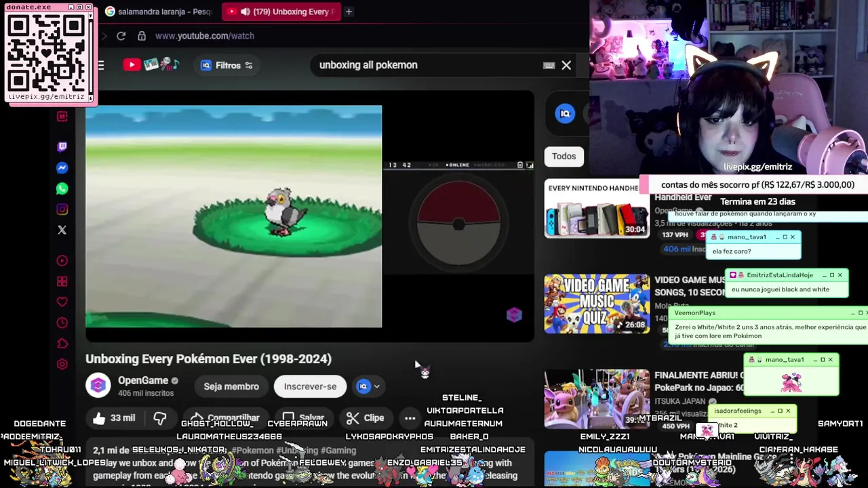Open the OpenGame channel name link
Image resolution: width=868 pixels, height=488 pixels.
point(143,380)
